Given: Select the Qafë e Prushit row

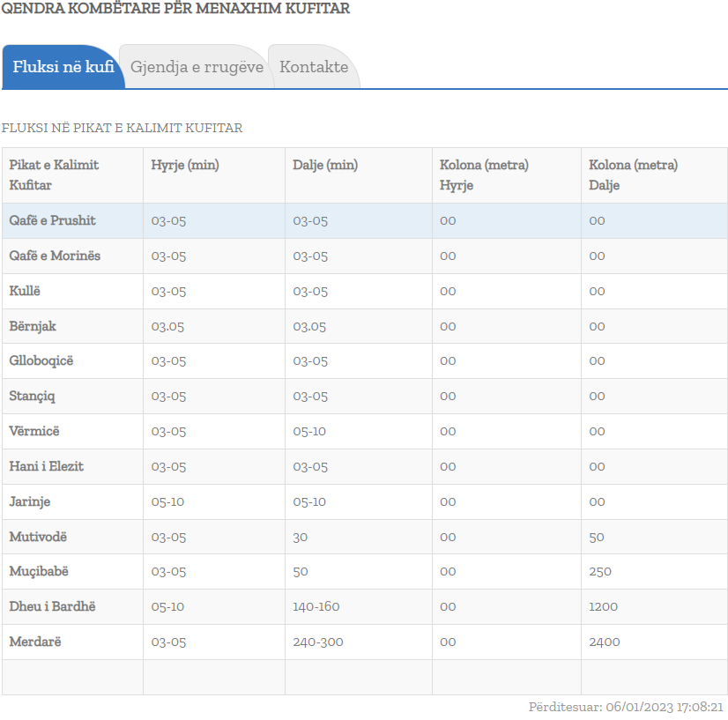Looking at the screenshot, I should tap(52, 220).
